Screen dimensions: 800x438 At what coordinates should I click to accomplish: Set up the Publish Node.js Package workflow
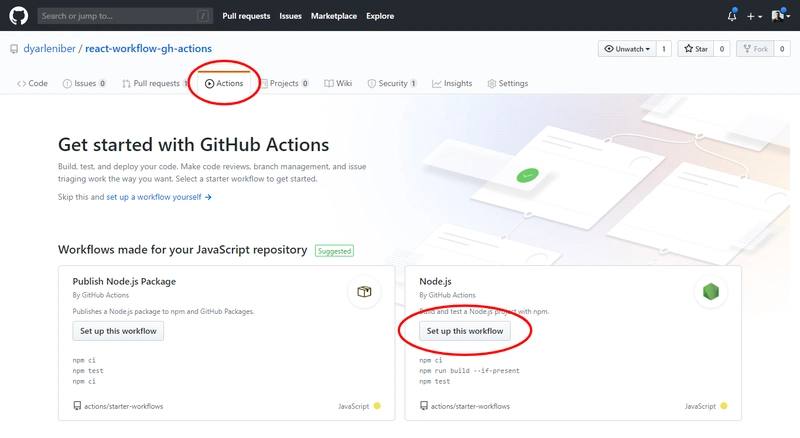(118, 331)
